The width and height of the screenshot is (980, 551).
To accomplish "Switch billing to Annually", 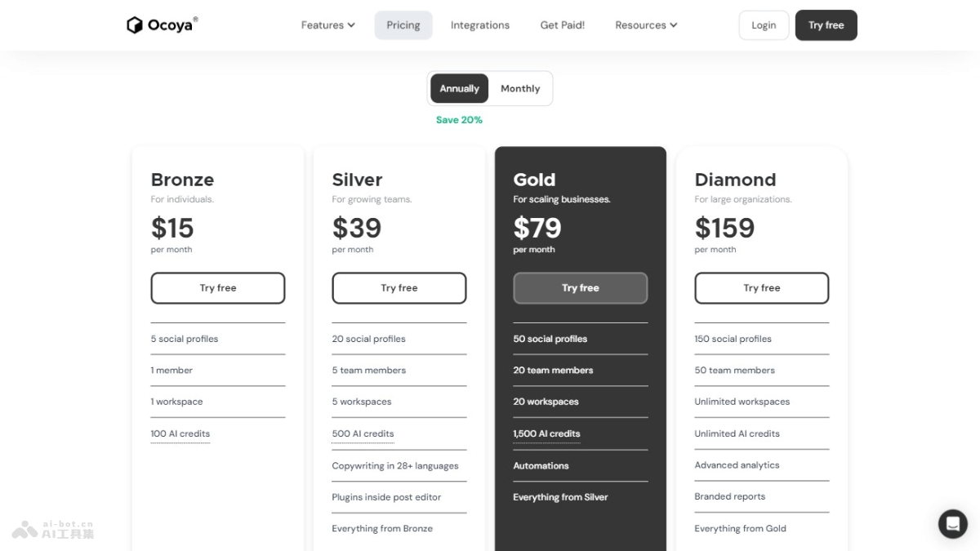I will 459,88.
